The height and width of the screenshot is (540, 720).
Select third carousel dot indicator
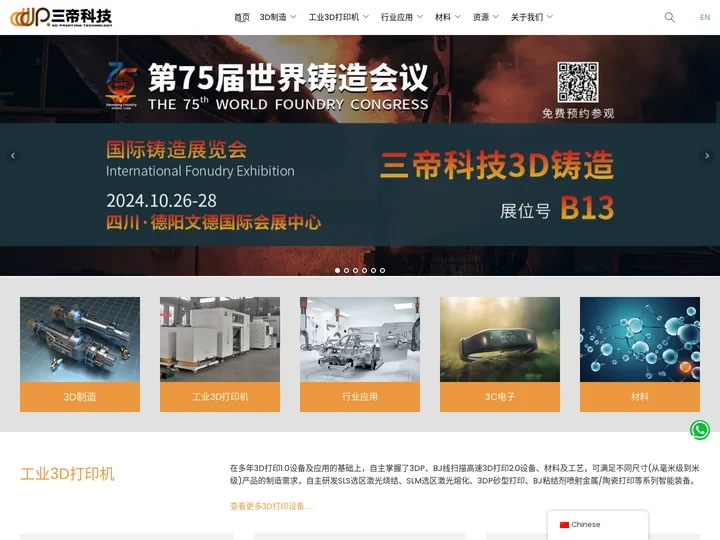[x=355, y=270]
